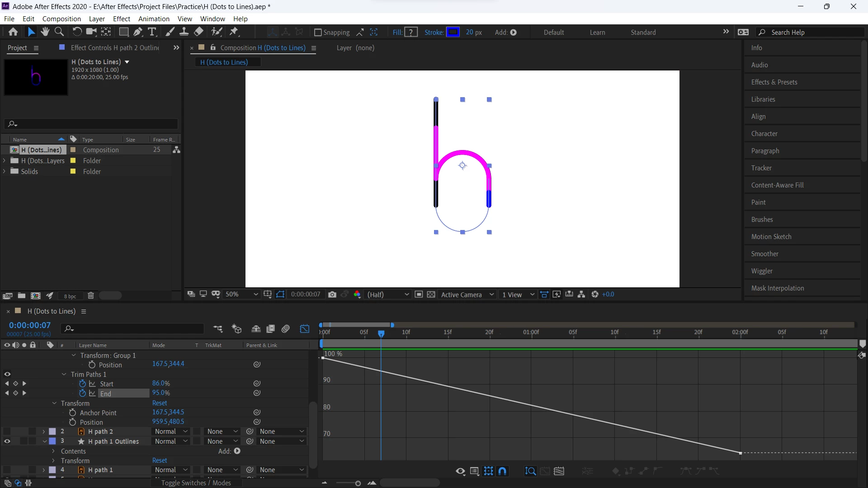The height and width of the screenshot is (488, 868).
Task: Select the Pen tool
Action: pyautogui.click(x=138, y=32)
